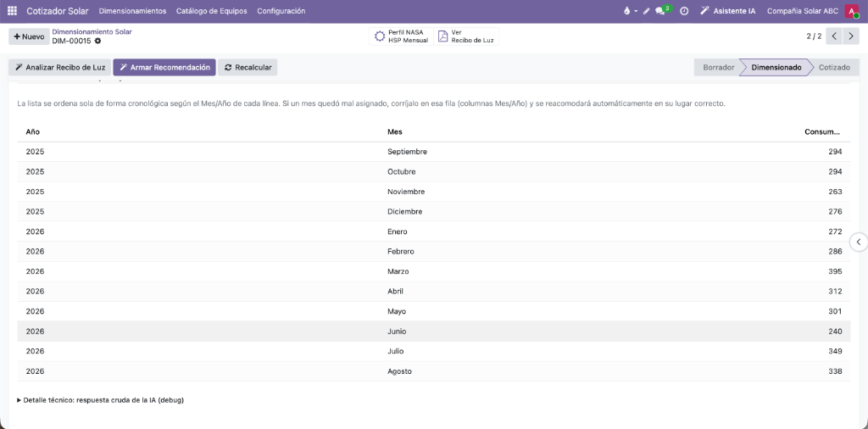Open the user avatar menu
The height and width of the screenshot is (429, 868).
coord(851,11)
